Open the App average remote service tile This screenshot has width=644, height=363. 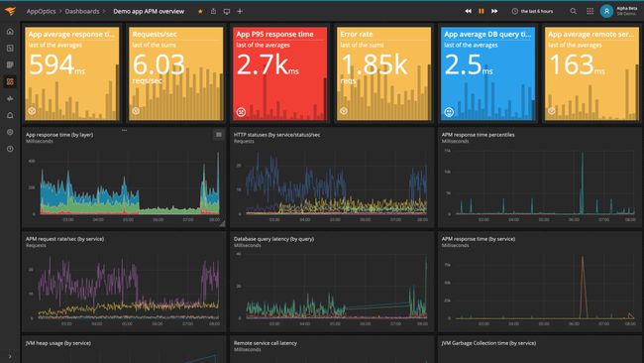click(591, 73)
